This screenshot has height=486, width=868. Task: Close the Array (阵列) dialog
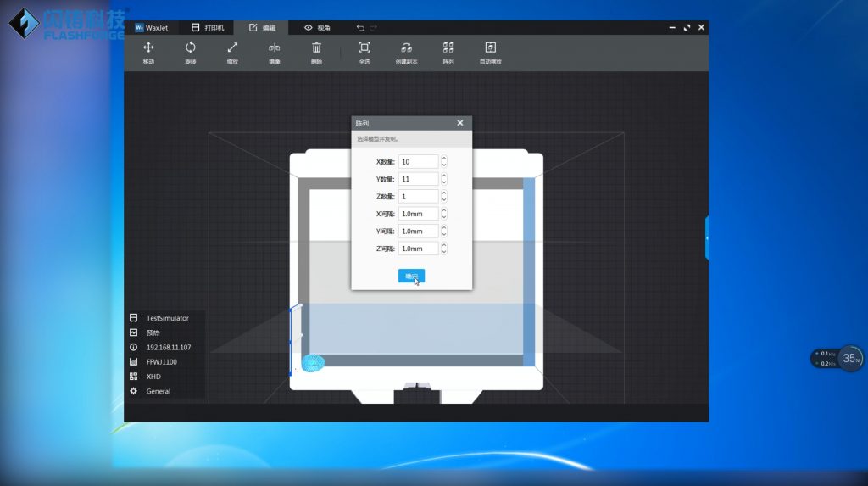[460, 123]
